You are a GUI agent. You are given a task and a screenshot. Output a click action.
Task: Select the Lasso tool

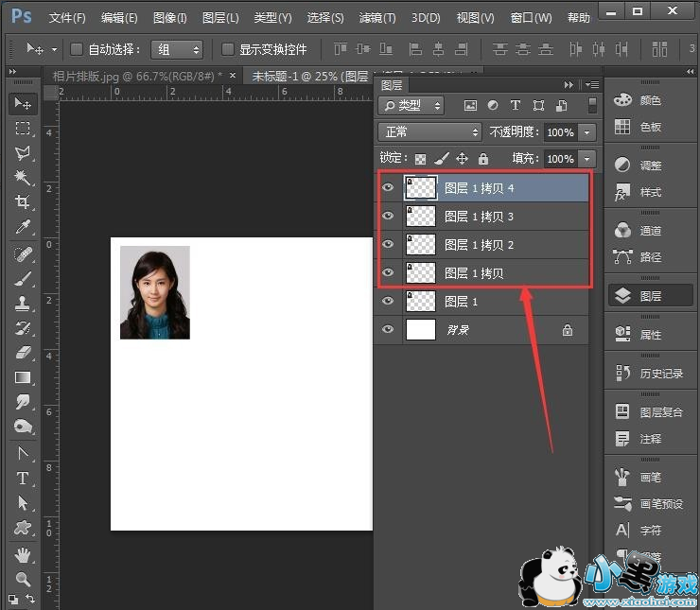click(23, 153)
